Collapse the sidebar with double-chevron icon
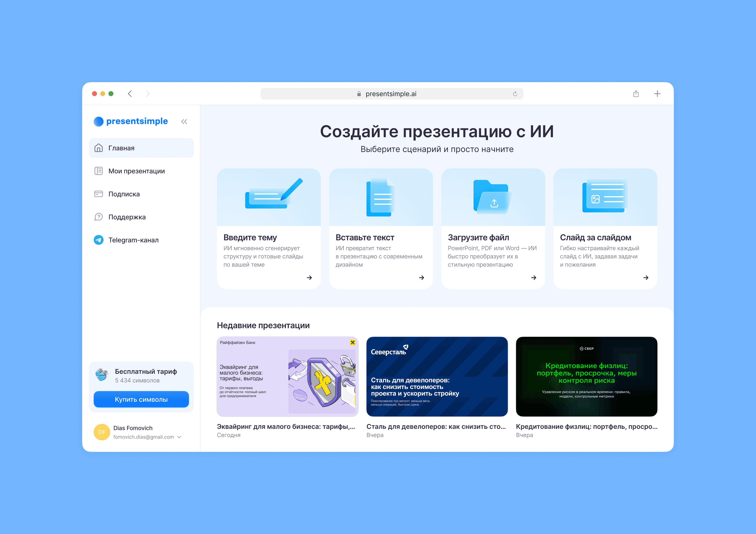Image resolution: width=756 pixels, height=534 pixels. point(184,121)
